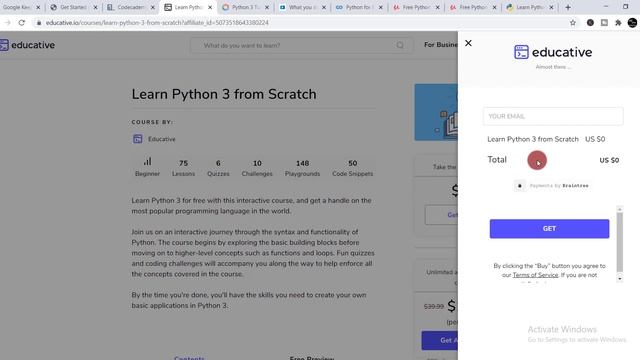Image resolution: width=640 pixels, height=360 pixels.
Task: Click the browser profile avatar
Action: tap(632, 23)
